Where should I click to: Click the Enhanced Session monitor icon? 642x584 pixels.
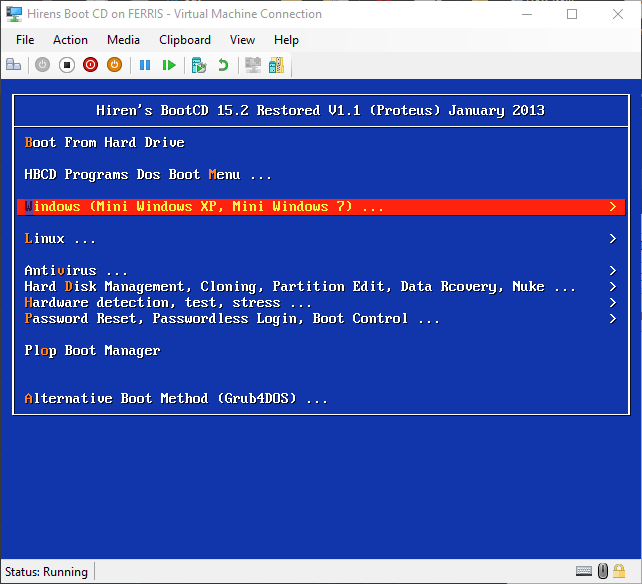pos(253,65)
